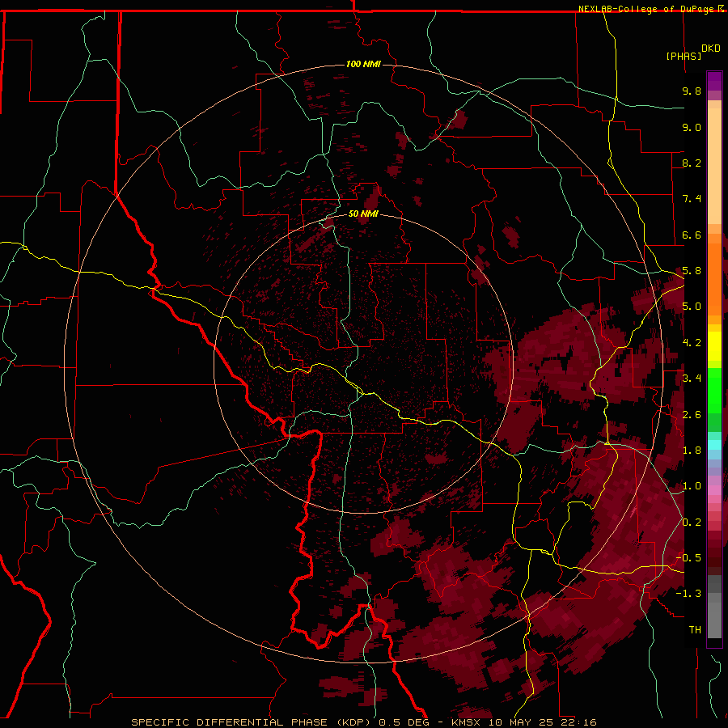Click the KMSX radar site identifier
The image size is (728, 728).
point(466,722)
